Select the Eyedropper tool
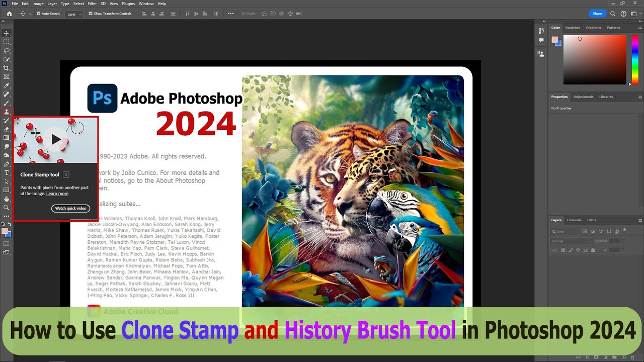The image size is (644, 362). pyautogui.click(x=7, y=85)
